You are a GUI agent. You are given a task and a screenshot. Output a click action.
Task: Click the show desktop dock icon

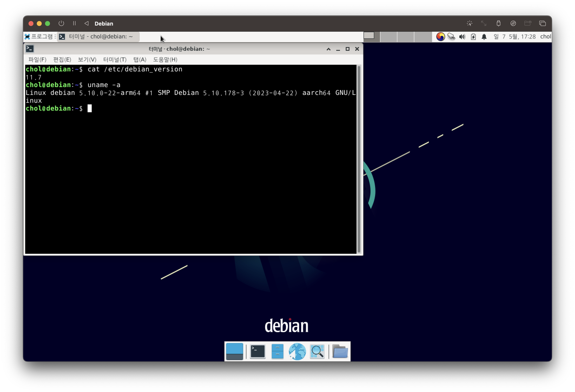pos(234,351)
